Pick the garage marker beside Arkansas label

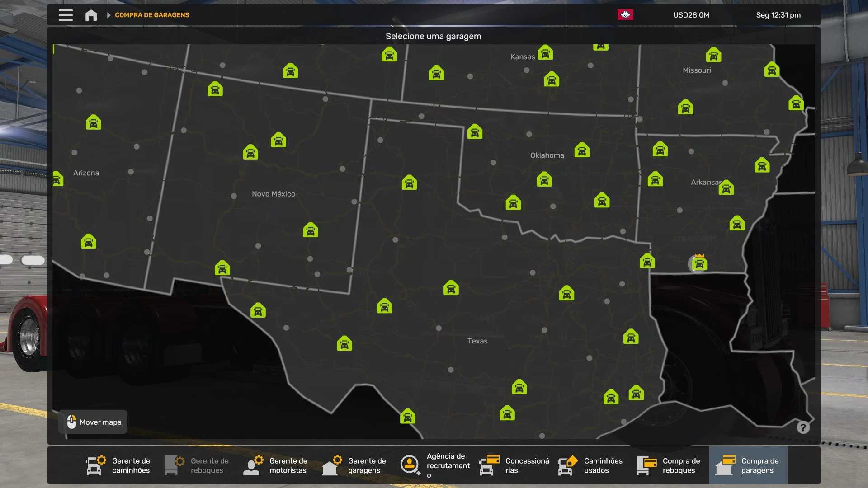pos(726,188)
